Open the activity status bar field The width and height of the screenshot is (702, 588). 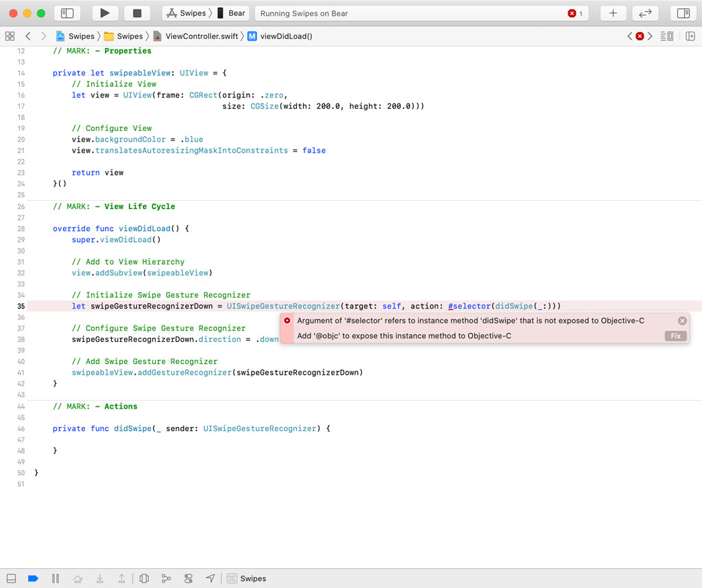tap(422, 14)
